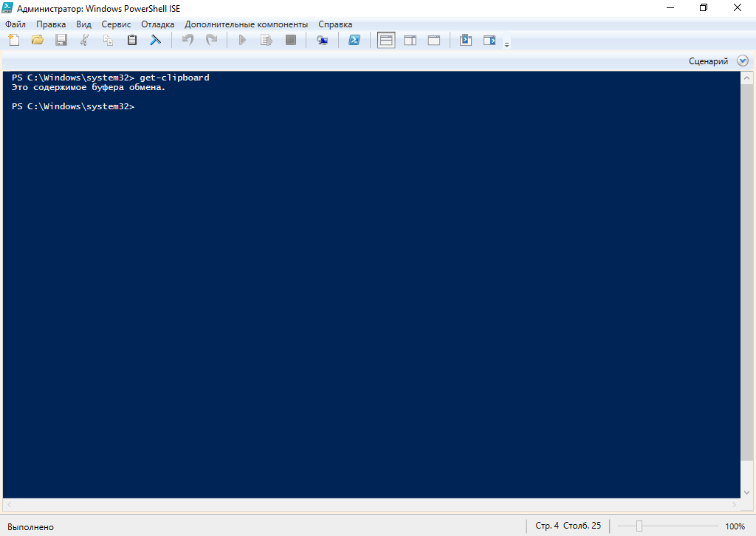Expand the Сценарий script pane chevron

[743, 61]
